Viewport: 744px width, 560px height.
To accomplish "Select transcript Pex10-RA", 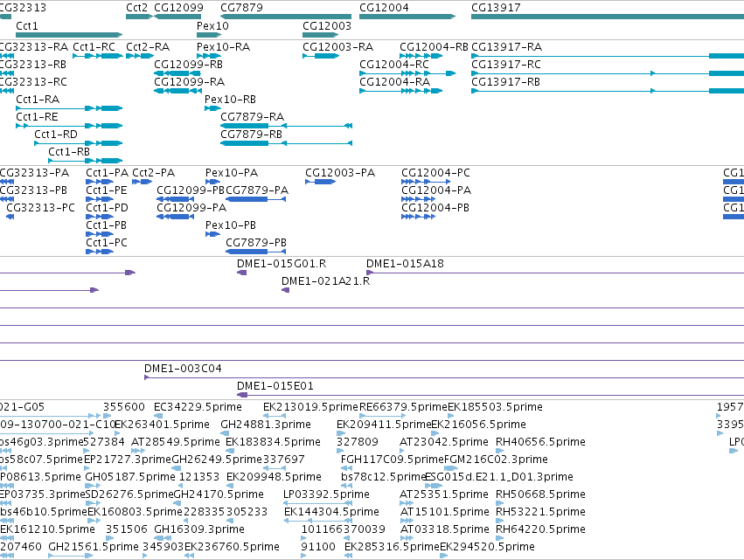I will [209, 56].
